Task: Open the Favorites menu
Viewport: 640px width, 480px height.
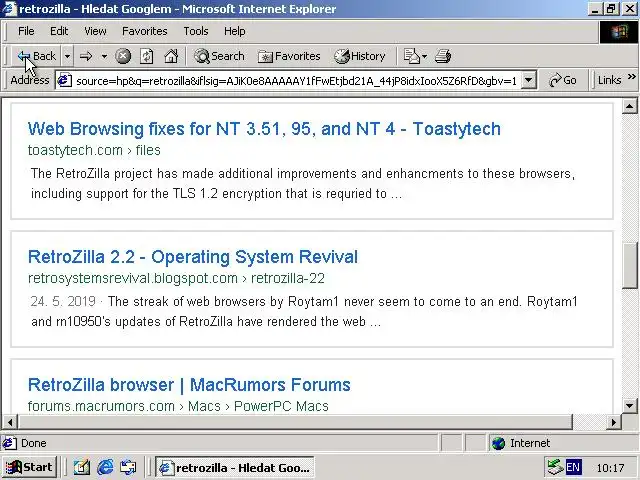Action: [144, 31]
